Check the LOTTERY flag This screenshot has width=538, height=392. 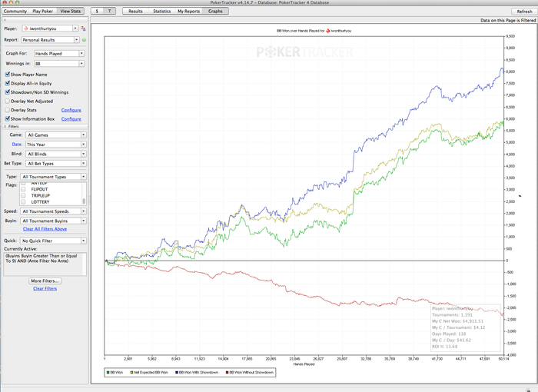point(23,202)
